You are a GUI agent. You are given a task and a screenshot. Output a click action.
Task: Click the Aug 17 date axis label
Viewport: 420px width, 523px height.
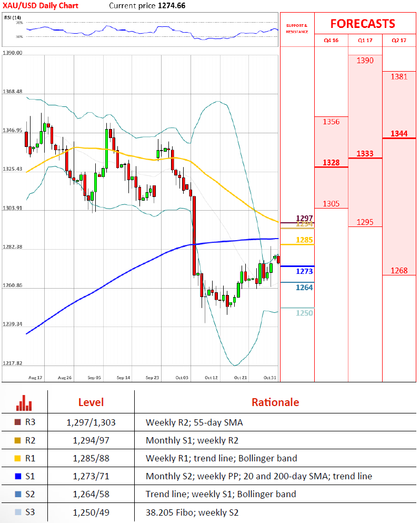pos(35,378)
